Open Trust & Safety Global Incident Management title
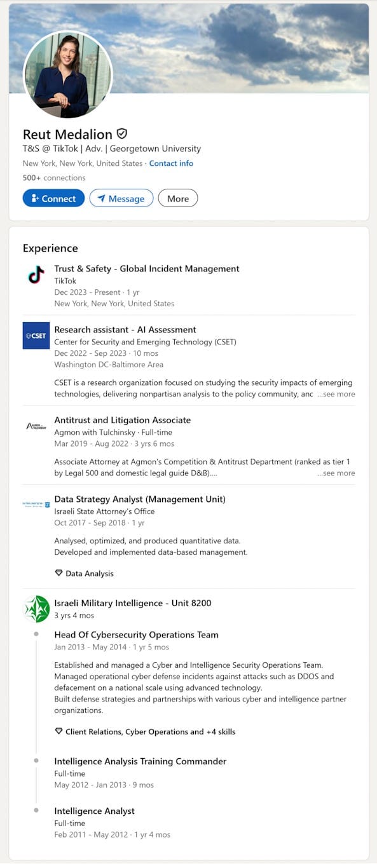Image resolution: width=377 pixels, height=868 pixels. [147, 269]
